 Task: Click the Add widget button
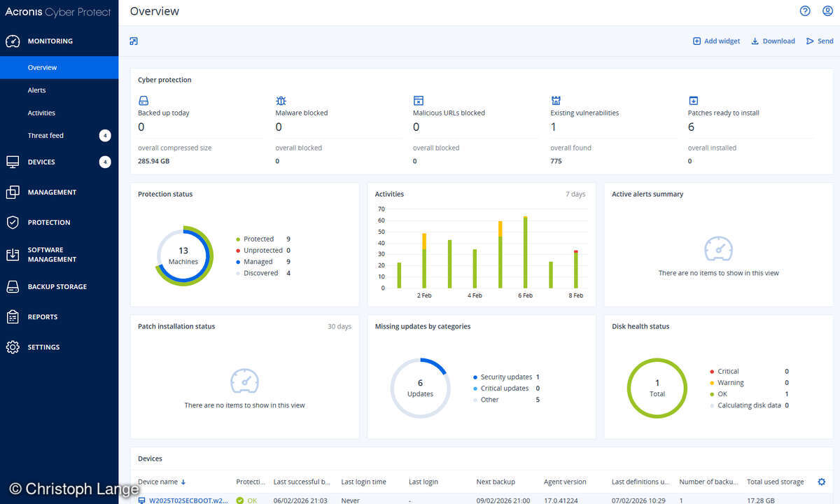tap(716, 41)
